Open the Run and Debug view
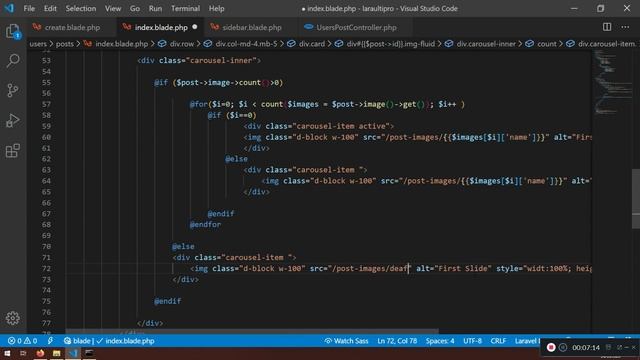640x360 pixels. (13, 120)
